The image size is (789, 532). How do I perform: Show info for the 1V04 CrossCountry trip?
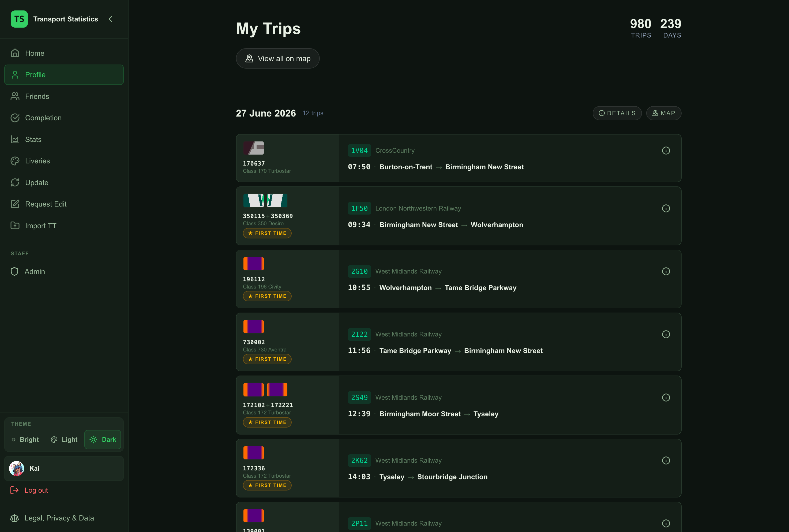coord(666,150)
